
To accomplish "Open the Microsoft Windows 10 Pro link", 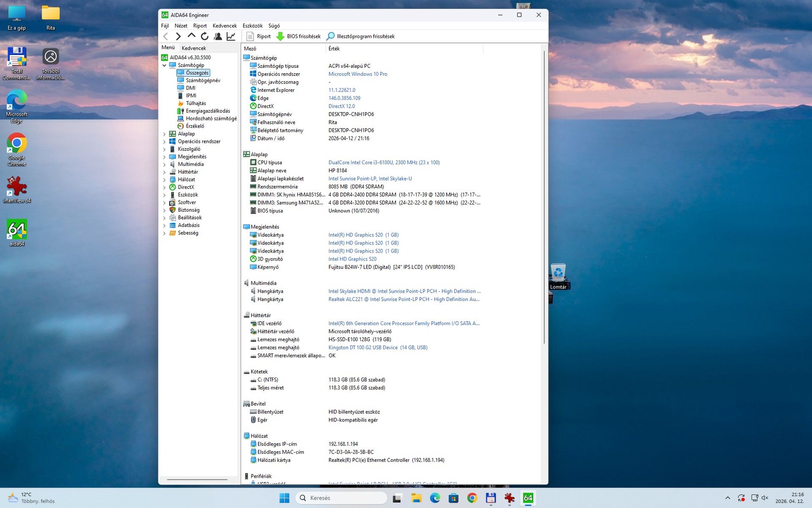I will coord(358,74).
